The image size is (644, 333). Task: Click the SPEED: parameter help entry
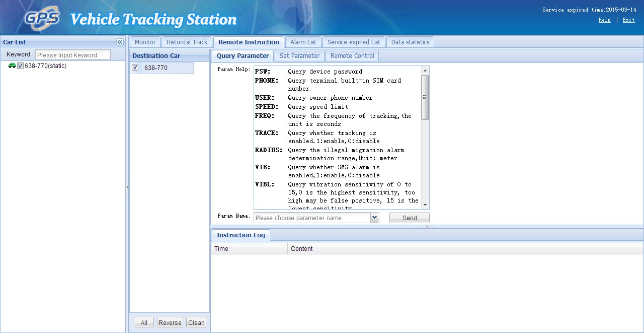tap(267, 107)
